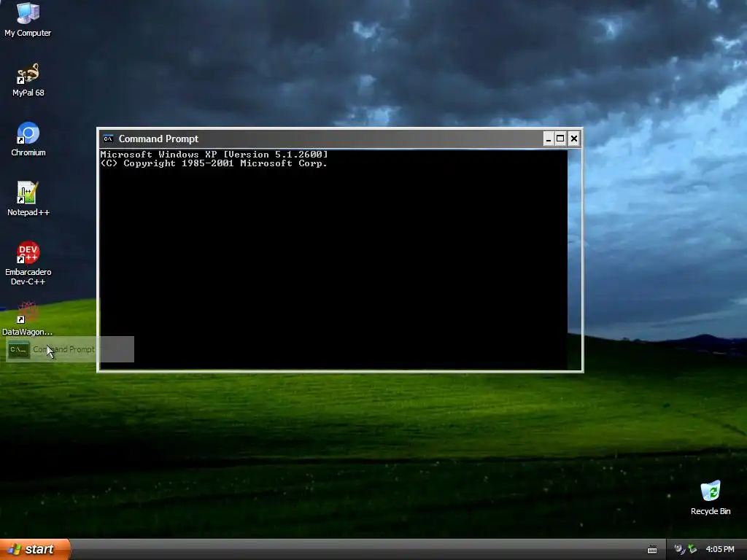This screenshot has height=560, width=747.
Task: Select the Recycle Bin icon
Action: (x=711, y=498)
